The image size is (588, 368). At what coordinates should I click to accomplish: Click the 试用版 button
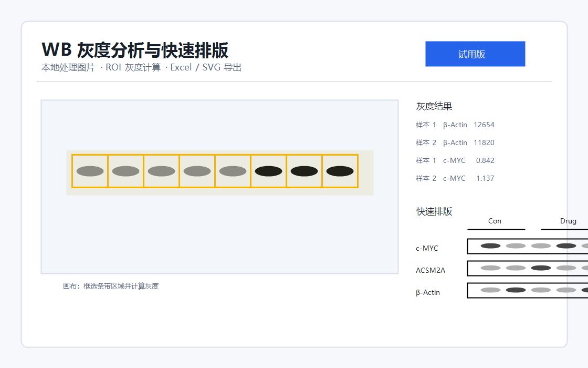tap(475, 54)
